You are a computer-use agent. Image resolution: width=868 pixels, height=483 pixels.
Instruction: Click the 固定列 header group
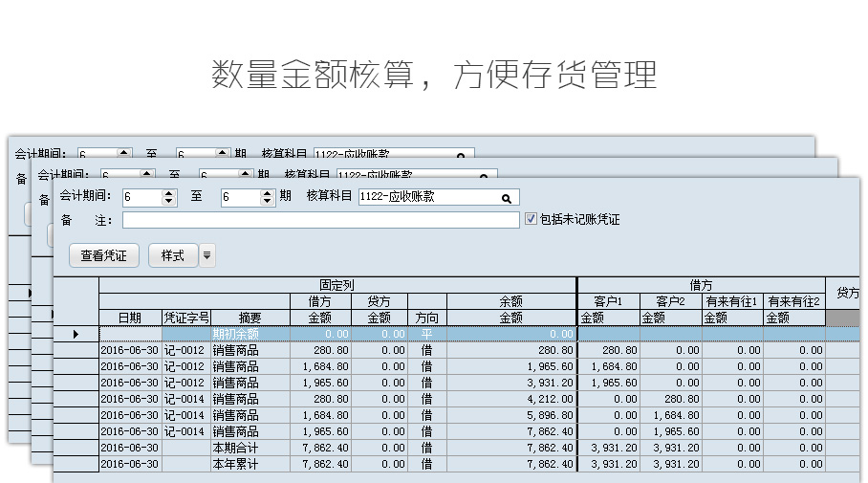(x=336, y=285)
